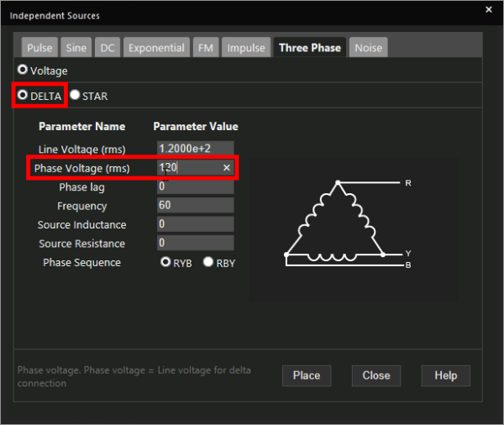This screenshot has height=425, width=504.
Task: Click the Source Resistance label
Action: (x=82, y=244)
